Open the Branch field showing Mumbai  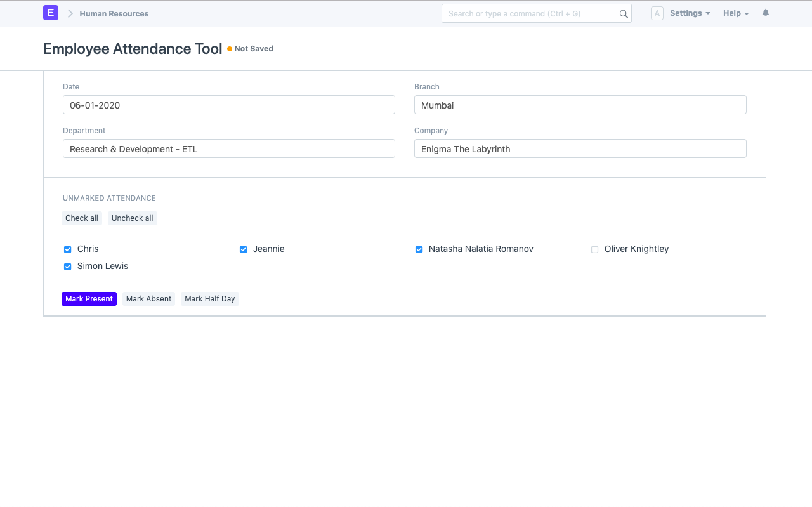click(580, 105)
